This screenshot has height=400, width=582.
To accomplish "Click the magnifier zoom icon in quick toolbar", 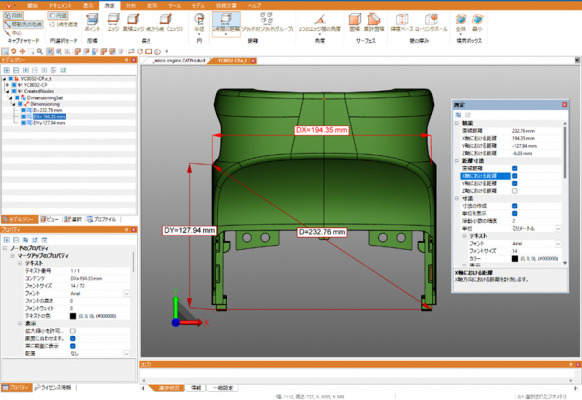I will [40, 51].
